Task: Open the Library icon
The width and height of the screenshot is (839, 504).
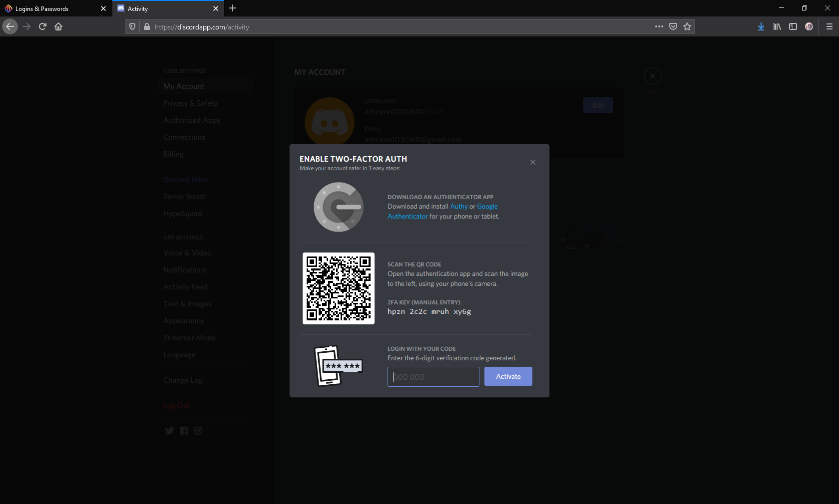Action: pos(777,26)
